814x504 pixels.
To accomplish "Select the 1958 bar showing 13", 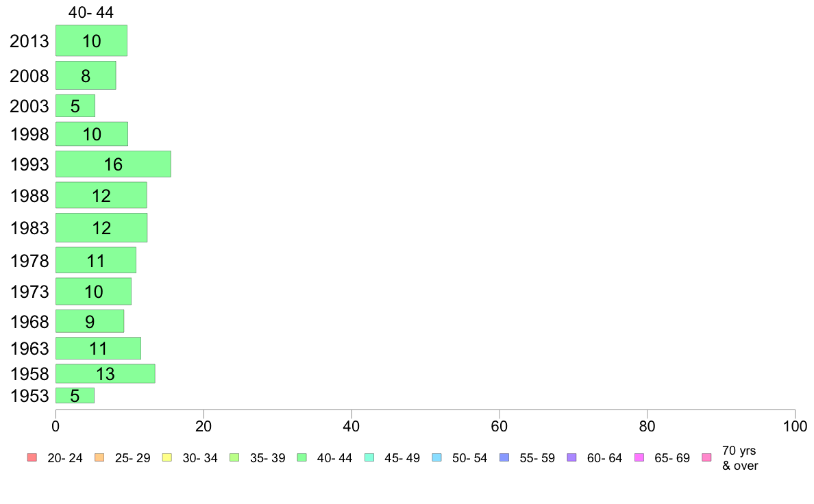I will coord(106,374).
